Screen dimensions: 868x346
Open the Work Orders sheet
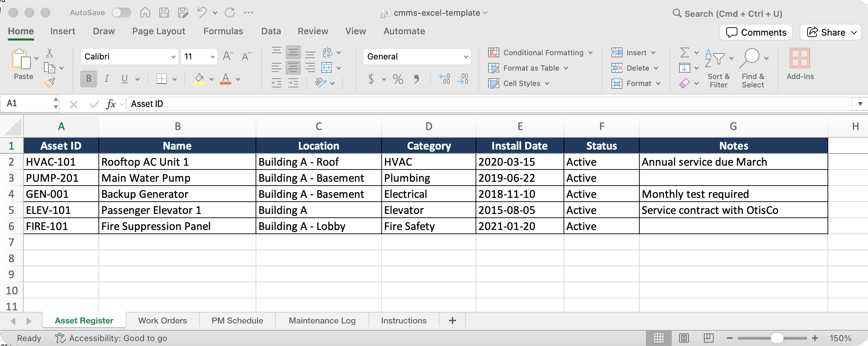point(162,320)
